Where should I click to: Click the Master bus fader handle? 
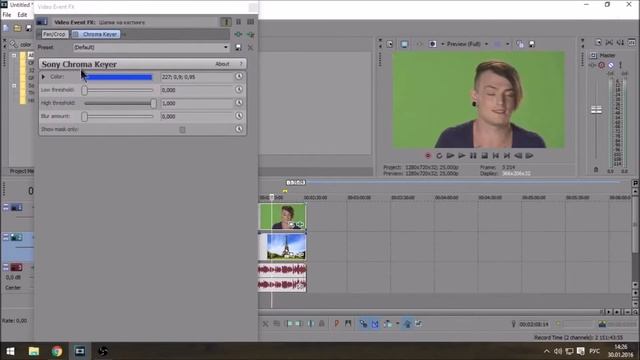point(596,109)
